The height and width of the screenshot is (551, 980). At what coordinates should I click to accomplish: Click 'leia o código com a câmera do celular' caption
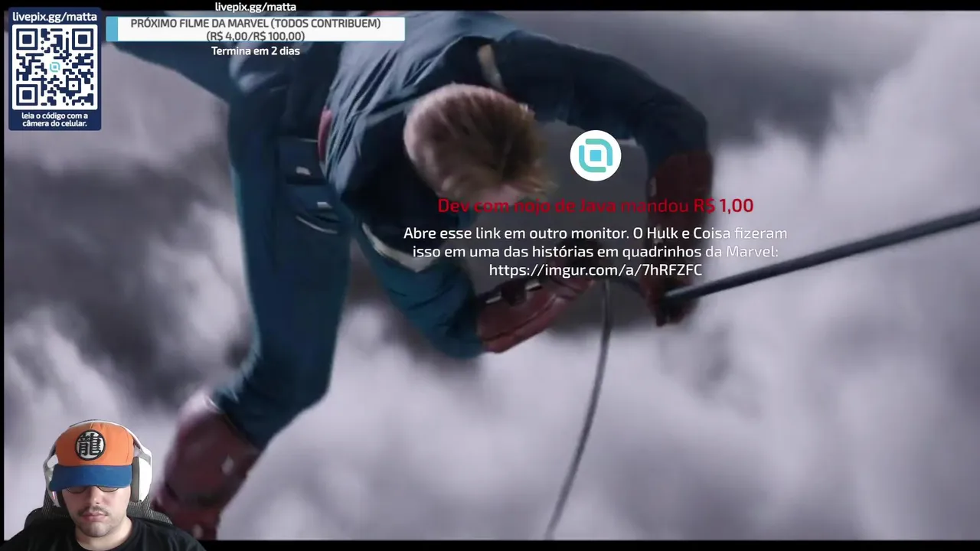(54, 119)
